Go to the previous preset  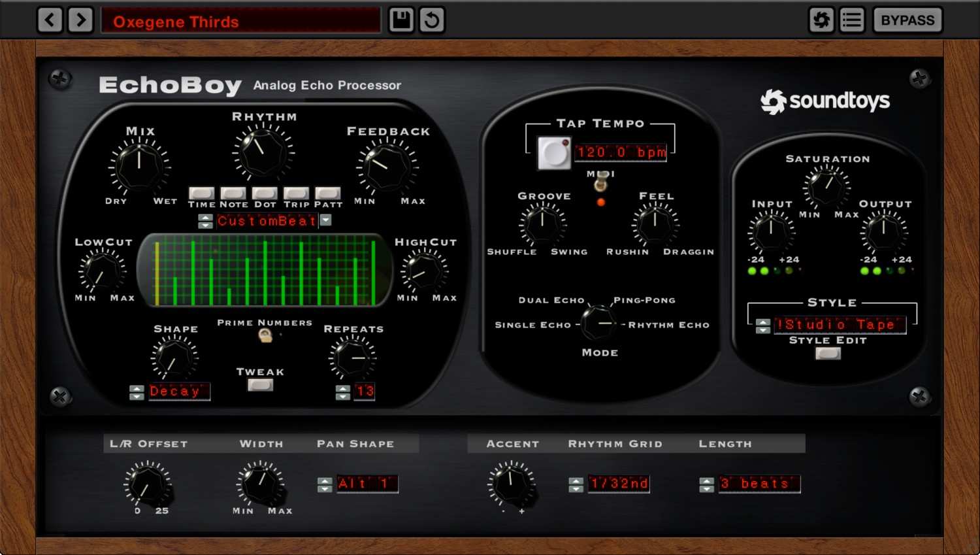pos(50,20)
